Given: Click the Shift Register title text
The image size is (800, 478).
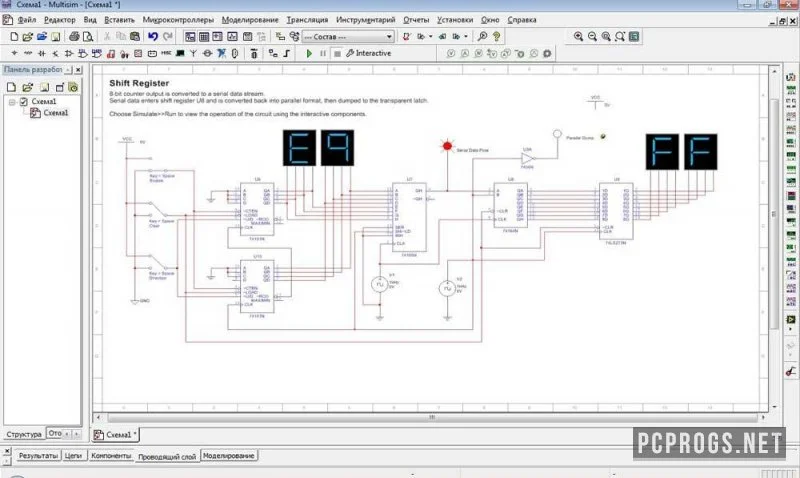Looking at the screenshot, I should pos(139,83).
